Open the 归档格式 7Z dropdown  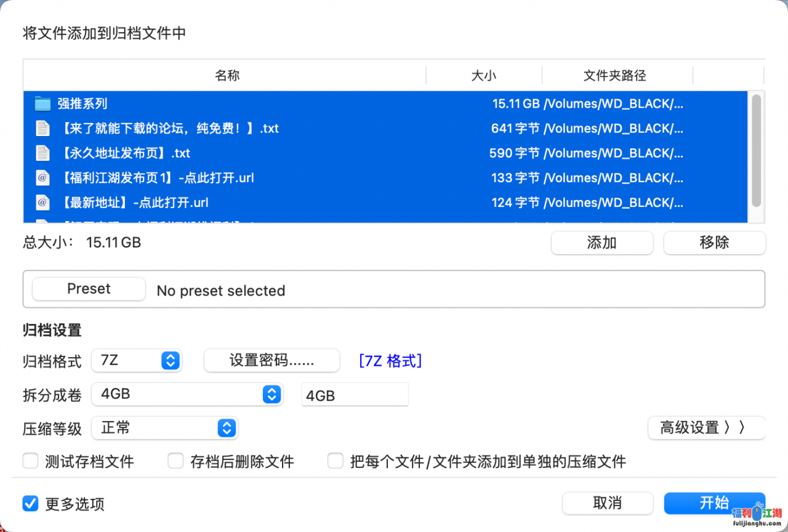tap(170, 361)
